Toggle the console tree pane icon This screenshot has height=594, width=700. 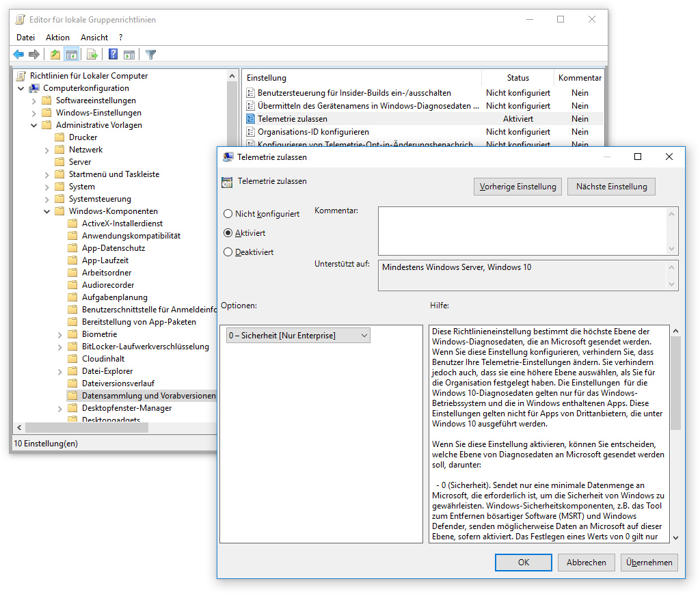(71, 55)
